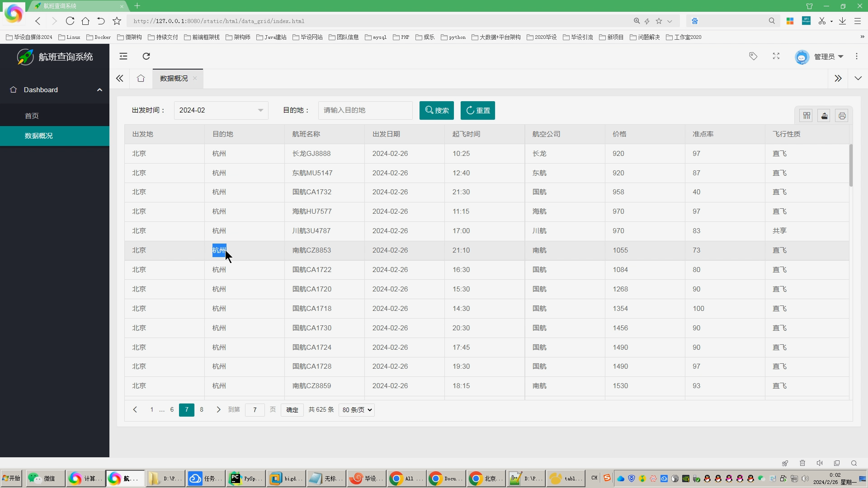Screen dimensions: 868x488
Task: Click the 重置 reset button
Action: (x=477, y=110)
